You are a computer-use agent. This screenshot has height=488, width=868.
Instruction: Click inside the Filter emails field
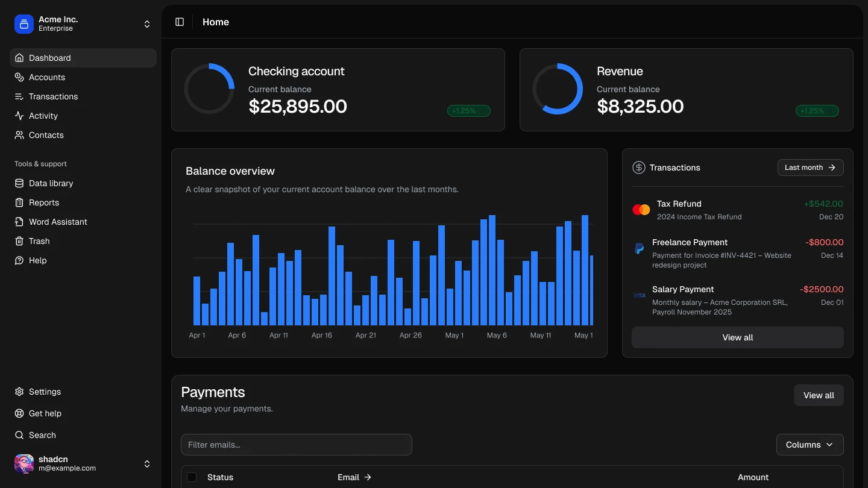tap(296, 445)
